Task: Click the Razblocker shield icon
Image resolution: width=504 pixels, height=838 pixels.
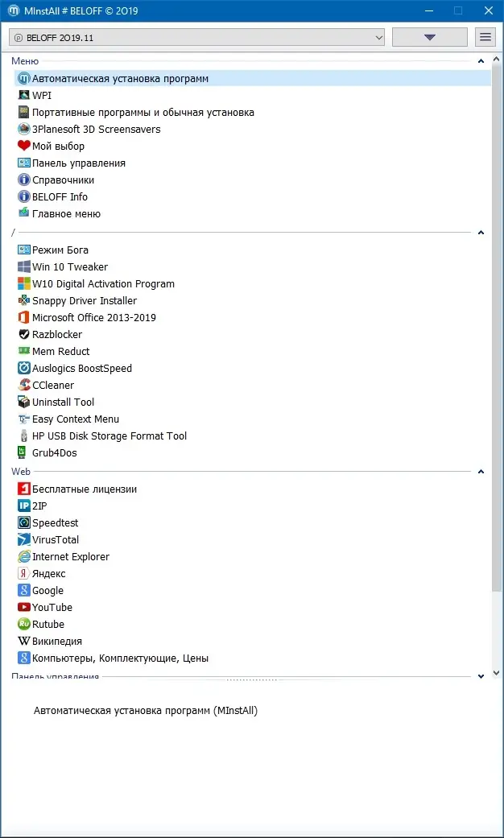Action: pos(23,335)
